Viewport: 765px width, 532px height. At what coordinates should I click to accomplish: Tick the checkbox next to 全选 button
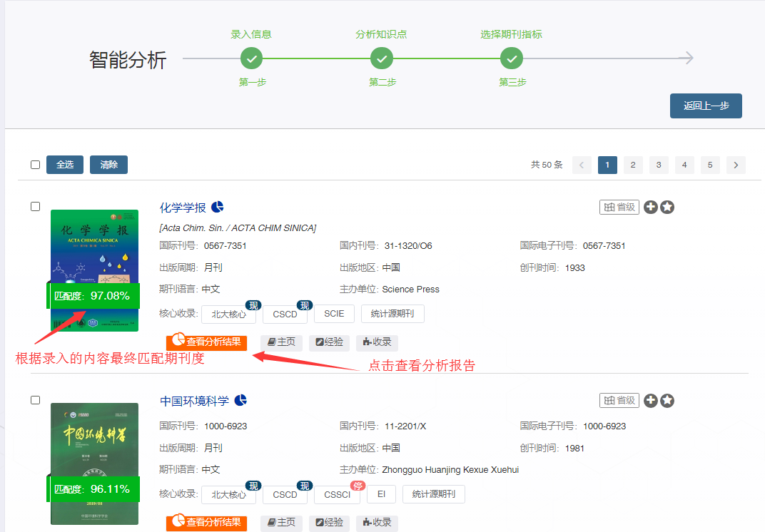(x=35, y=165)
